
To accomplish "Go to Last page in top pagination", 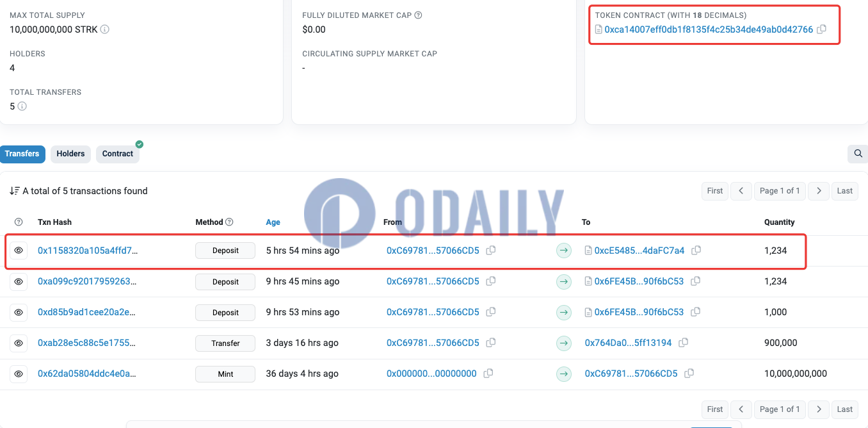I will click(845, 191).
